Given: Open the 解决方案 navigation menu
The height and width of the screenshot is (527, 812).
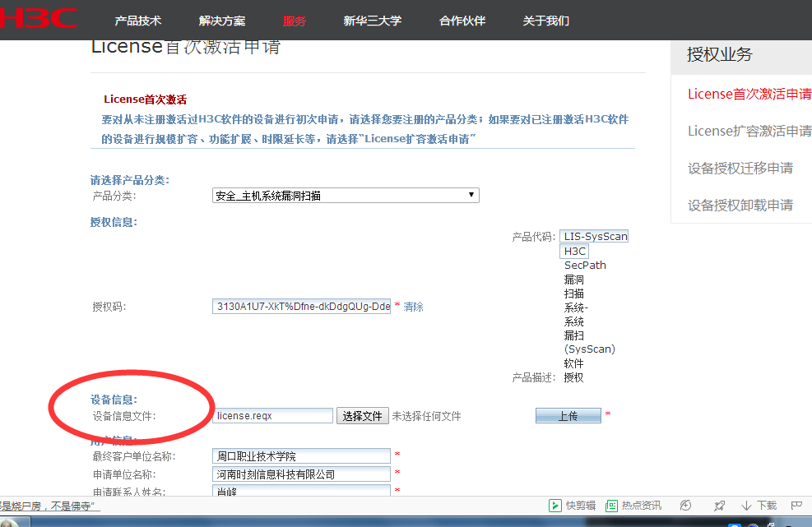Looking at the screenshot, I should [221, 21].
